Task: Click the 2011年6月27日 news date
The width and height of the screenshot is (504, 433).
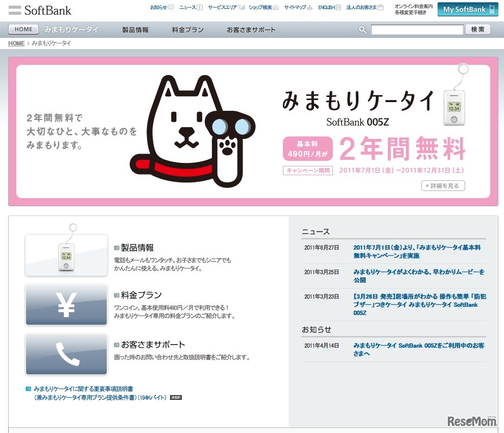Action: coord(321,248)
